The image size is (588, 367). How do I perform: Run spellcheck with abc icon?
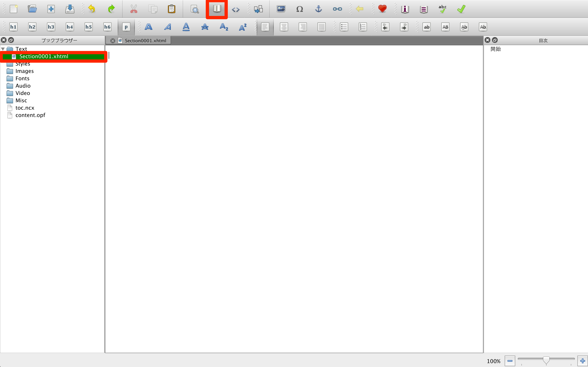(x=442, y=9)
